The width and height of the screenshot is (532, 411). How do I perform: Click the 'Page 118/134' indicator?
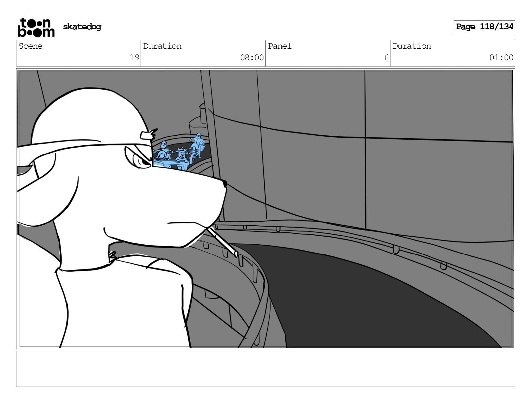click(484, 27)
